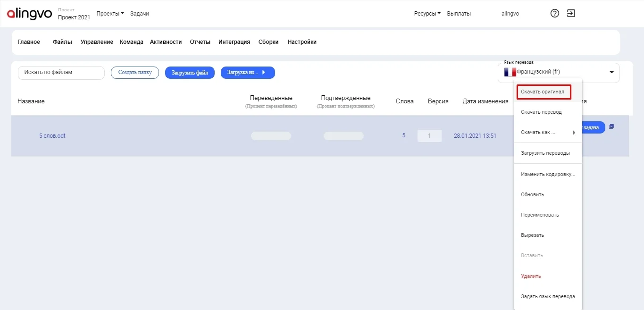This screenshot has width=644, height=310.
Task: Open the Загрузка из dropdown button
Action: pyautogui.click(x=248, y=73)
